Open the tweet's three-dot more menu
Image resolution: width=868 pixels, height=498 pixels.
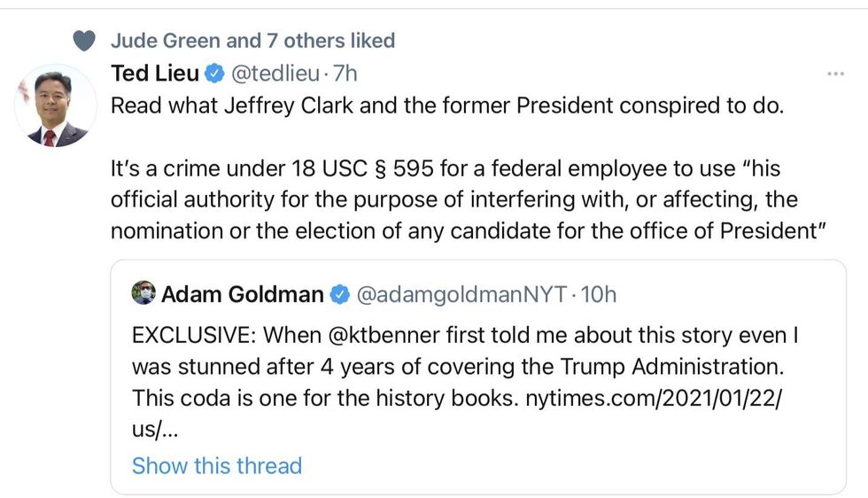pyautogui.click(x=834, y=74)
